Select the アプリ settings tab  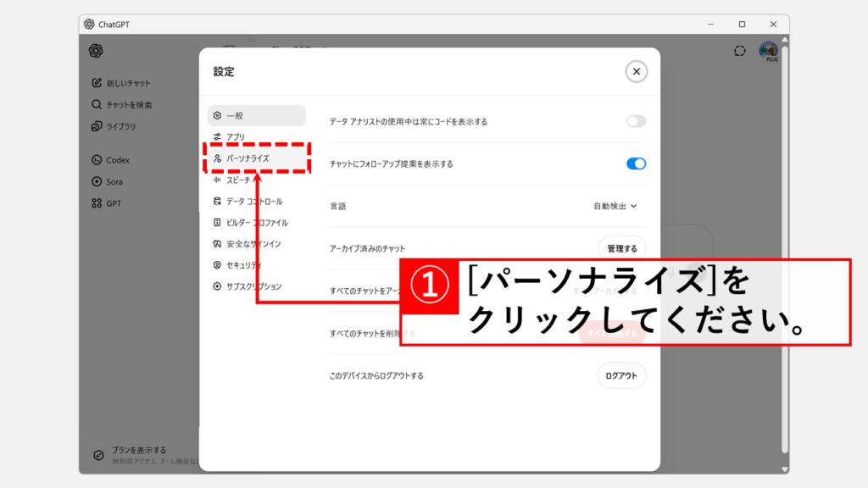tap(256, 136)
